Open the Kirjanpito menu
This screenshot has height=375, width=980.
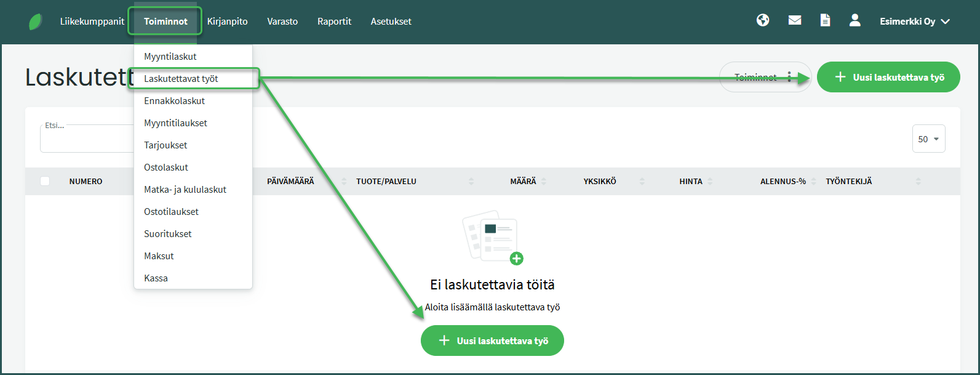pos(227,22)
